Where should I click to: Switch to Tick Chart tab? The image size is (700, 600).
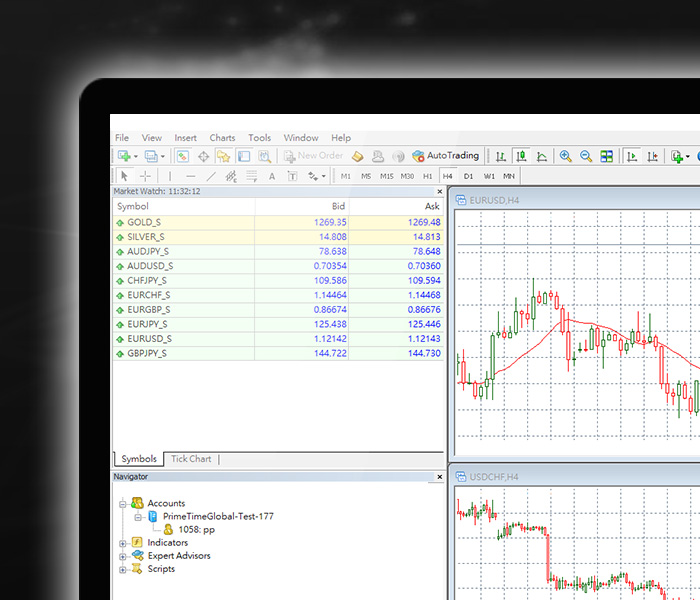coord(191,459)
